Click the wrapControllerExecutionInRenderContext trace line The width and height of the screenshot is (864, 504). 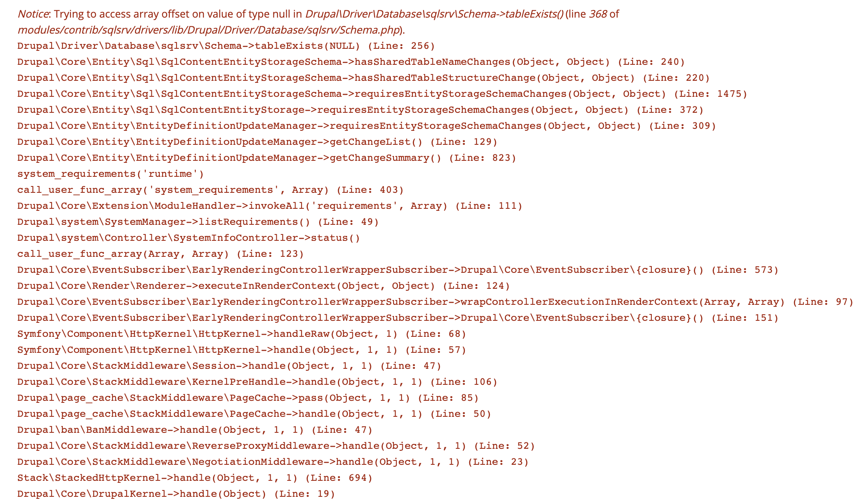[436, 302]
